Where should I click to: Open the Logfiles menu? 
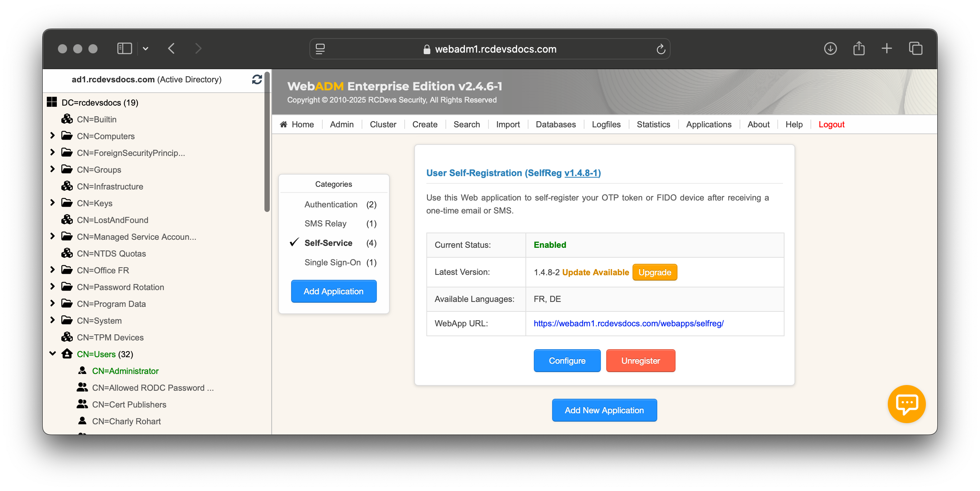606,124
